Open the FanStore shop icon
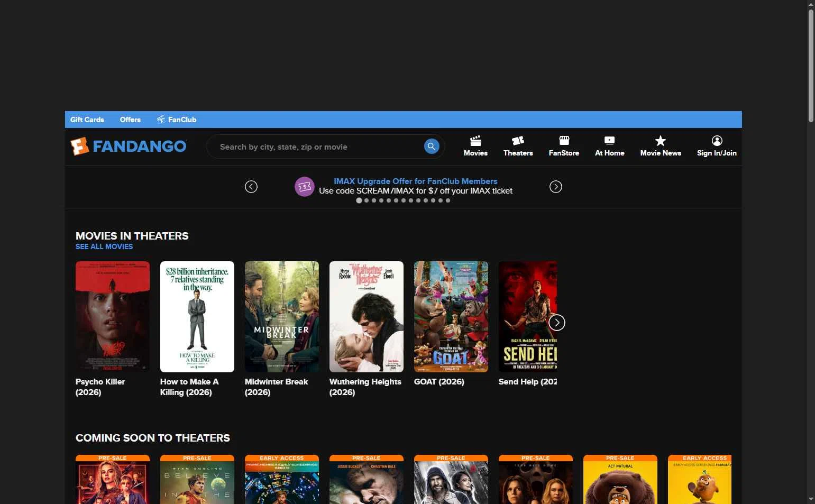 tap(564, 146)
